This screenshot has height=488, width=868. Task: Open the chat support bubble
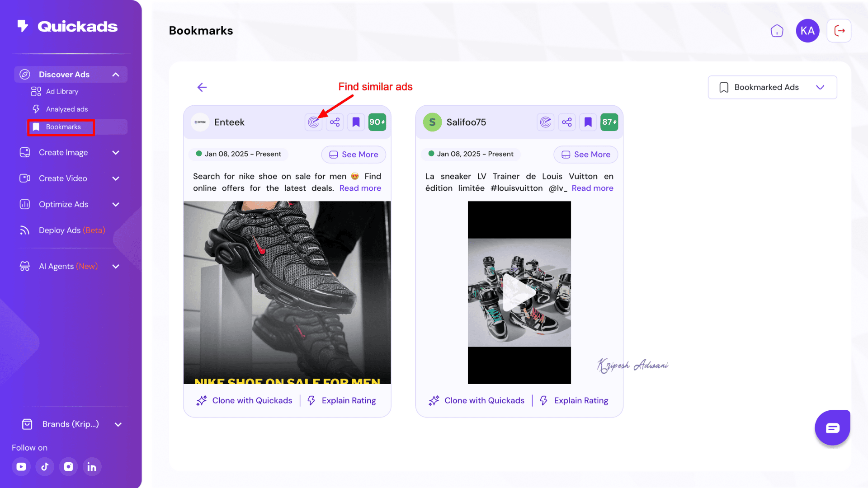point(832,427)
